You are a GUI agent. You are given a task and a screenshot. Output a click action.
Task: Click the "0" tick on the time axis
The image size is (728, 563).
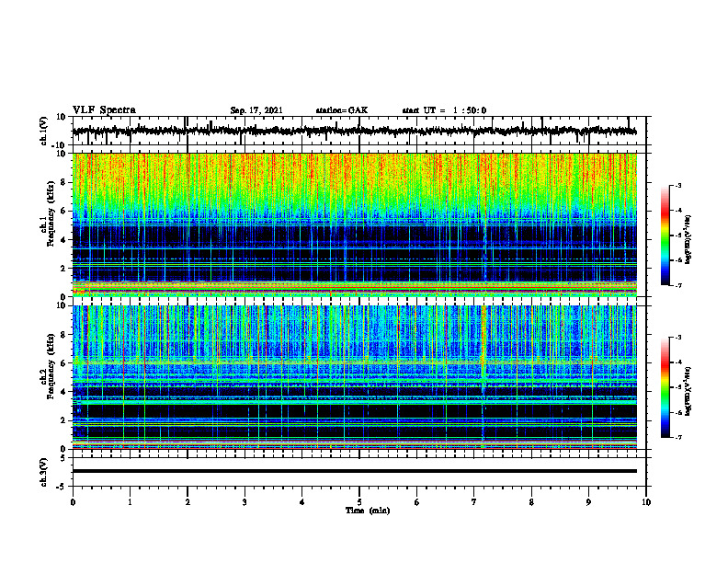[73, 502]
